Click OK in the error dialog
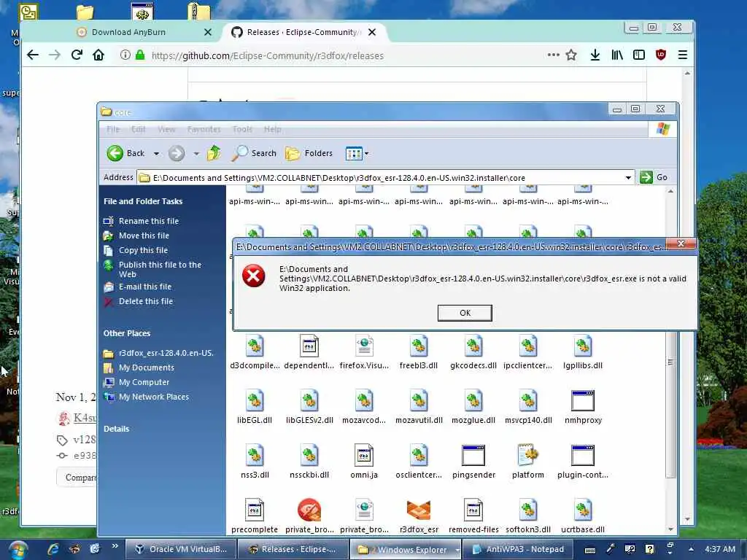Viewport: 747px width, 560px height. [x=465, y=313]
